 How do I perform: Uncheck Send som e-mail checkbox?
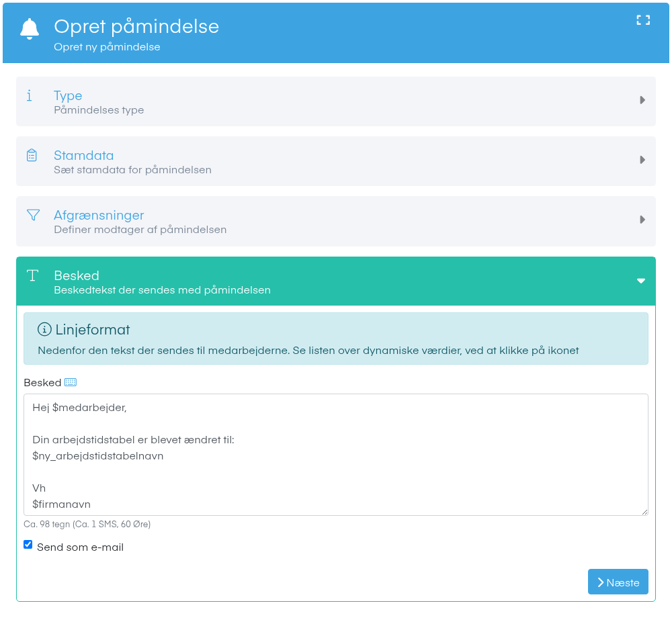tap(28, 545)
